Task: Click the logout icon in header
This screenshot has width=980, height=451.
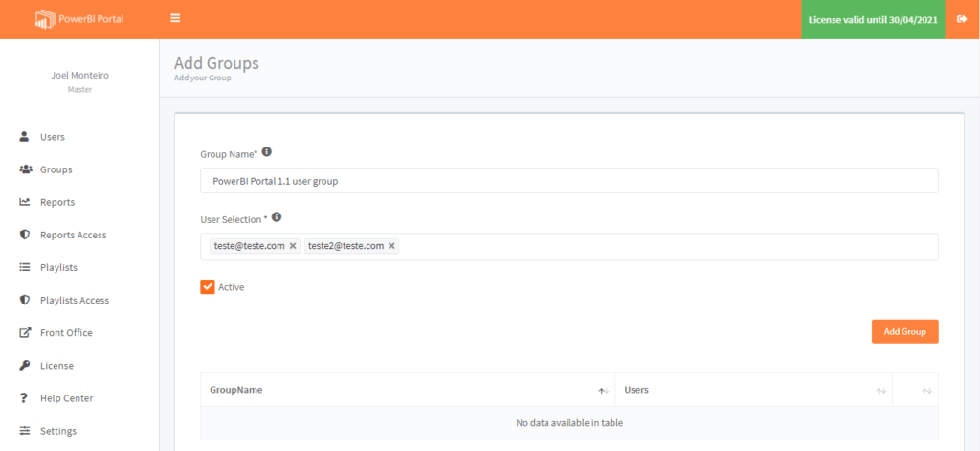Action: click(x=962, y=19)
